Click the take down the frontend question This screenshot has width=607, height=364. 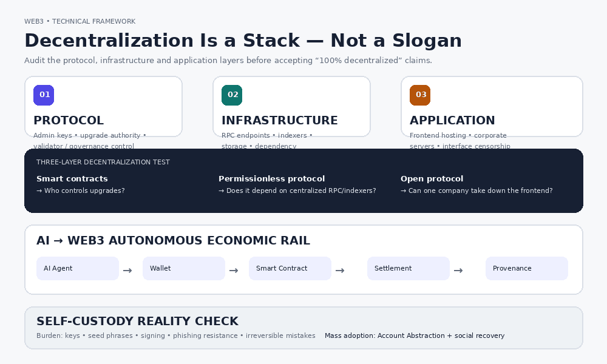pyautogui.click(x=476, y=190)
